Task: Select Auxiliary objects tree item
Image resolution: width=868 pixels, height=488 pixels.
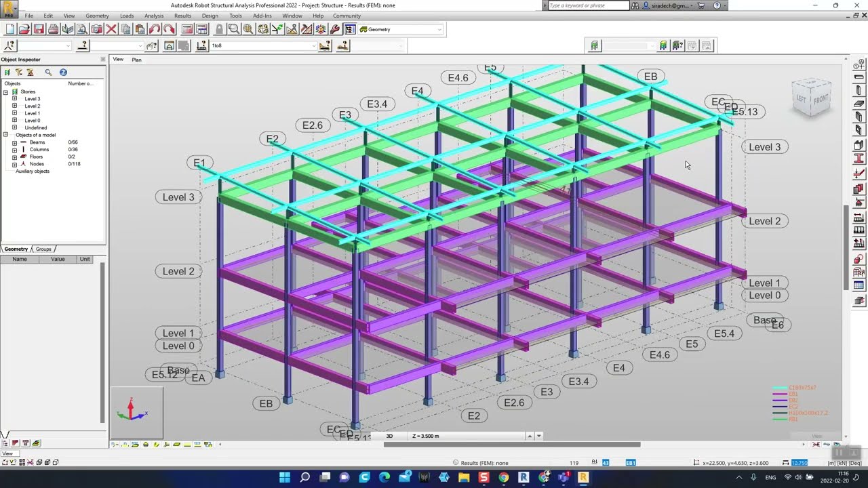Action: coord(33,171)
